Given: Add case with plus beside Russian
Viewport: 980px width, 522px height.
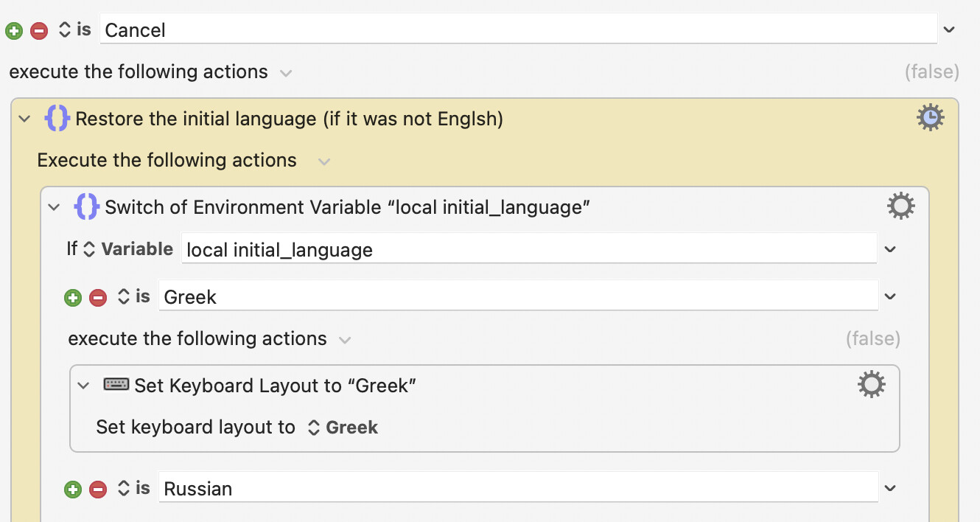Looking at the screenshot, I should pos(72,490).
